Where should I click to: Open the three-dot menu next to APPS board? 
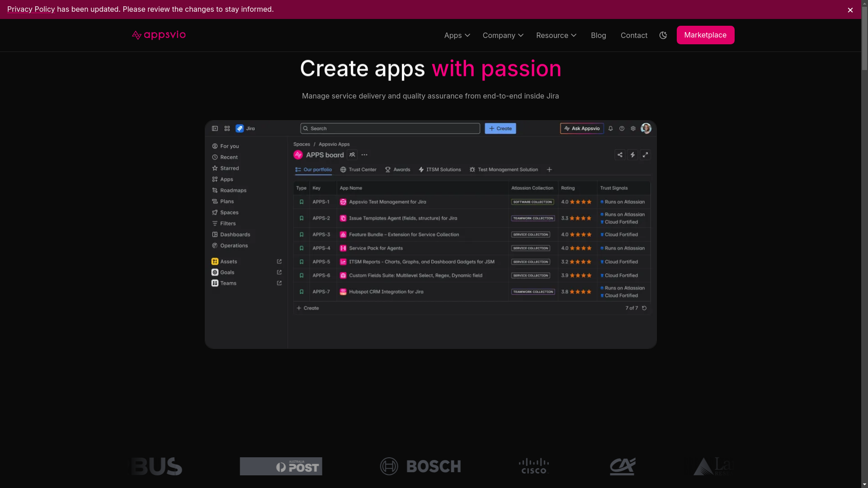[364, 155]
